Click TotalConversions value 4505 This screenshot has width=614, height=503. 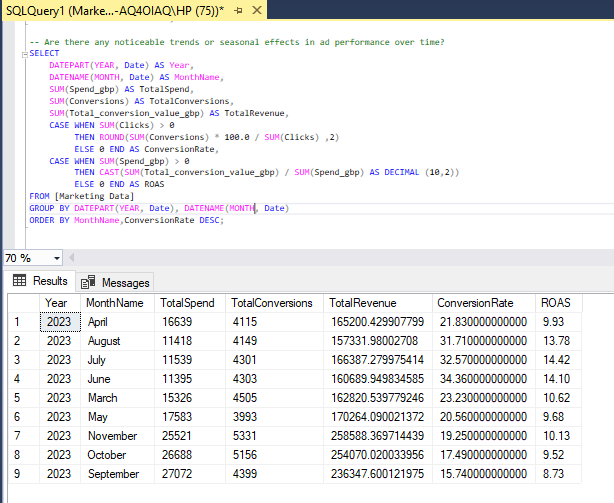[x=274, y=398]
